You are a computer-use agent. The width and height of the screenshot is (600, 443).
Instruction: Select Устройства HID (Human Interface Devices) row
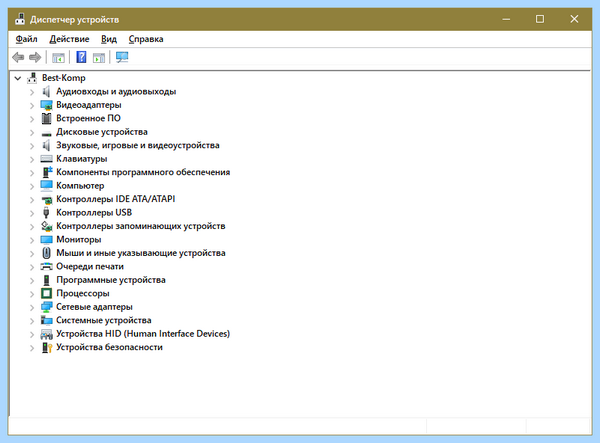click(143, 334)
